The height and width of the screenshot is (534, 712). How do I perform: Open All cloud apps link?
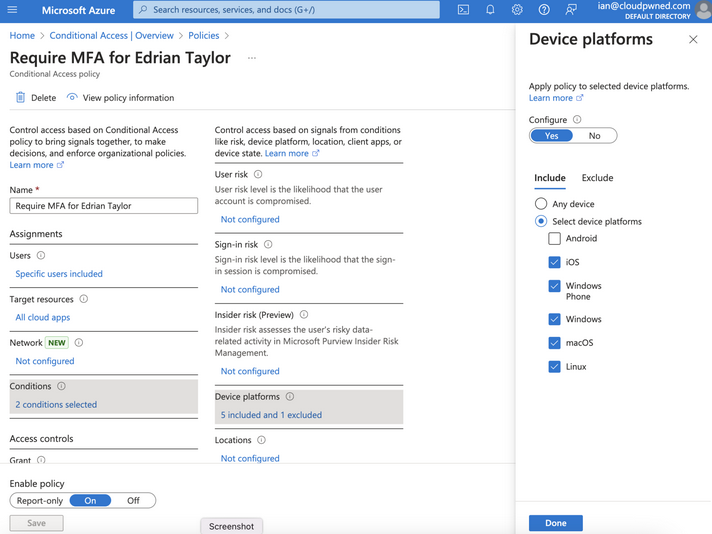43,317
